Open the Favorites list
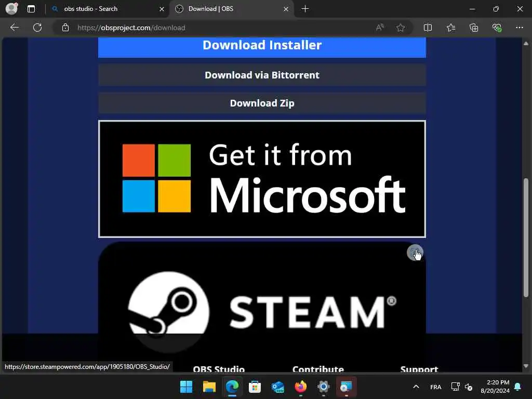The height and width of the screenshot is (399, 532). 451,28
